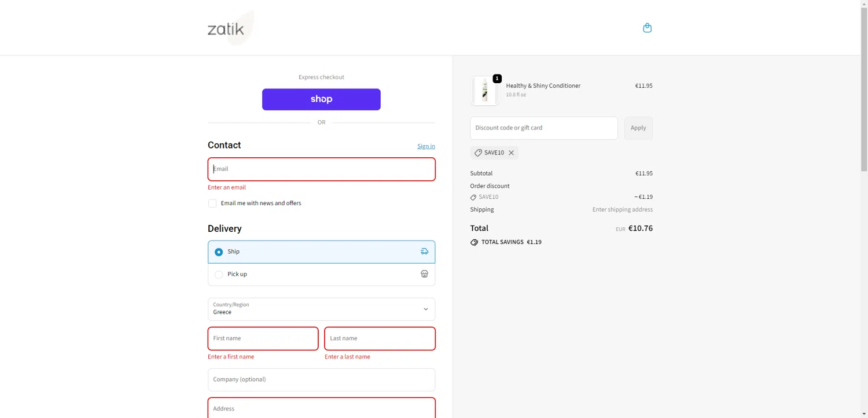Click the quantity badge on the product thumbnail
868x418 pixels.
point(497,79)
